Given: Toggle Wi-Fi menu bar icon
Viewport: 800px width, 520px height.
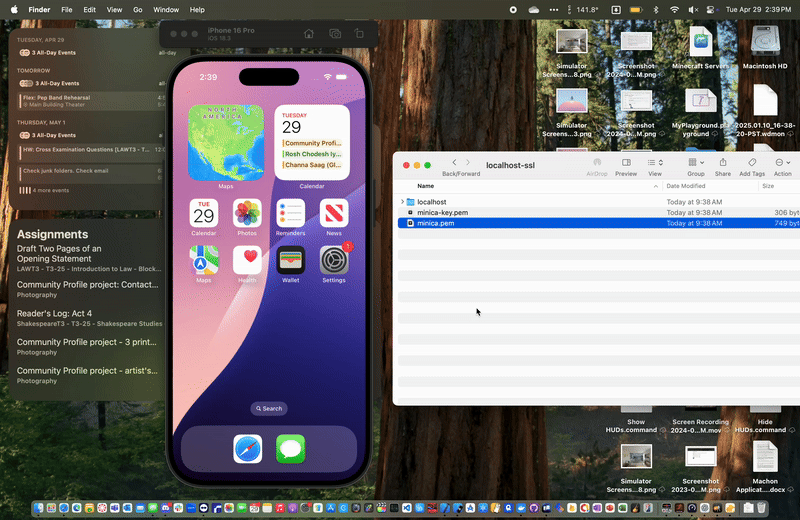Looking at the screenshot, I should (675, 9).
